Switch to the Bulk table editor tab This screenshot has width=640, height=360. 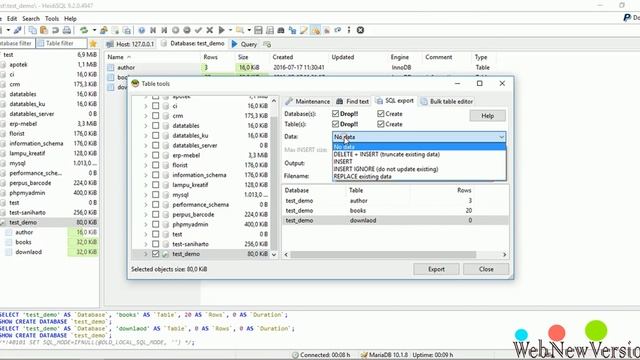[447, 101]
